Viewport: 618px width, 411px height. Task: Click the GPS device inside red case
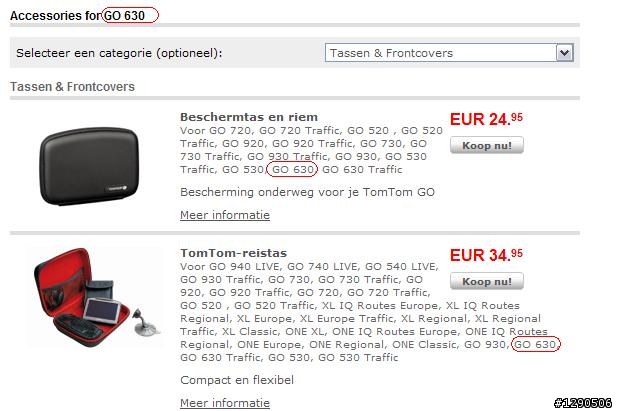[104, 310]
